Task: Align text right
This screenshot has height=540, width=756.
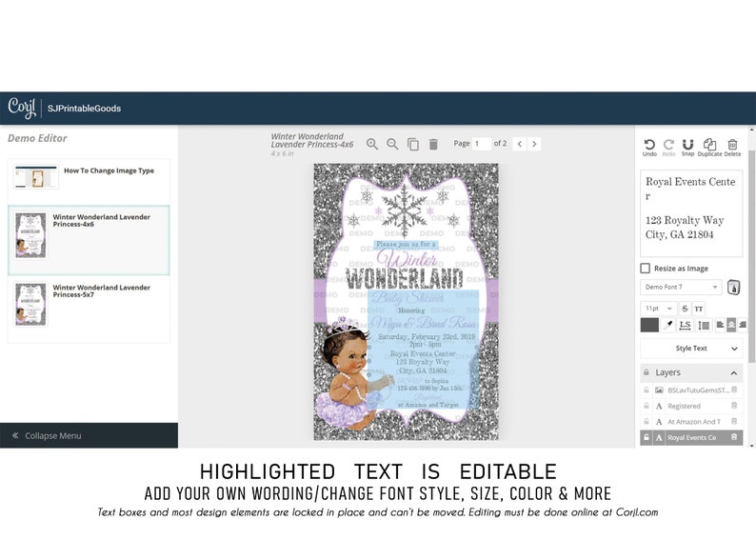Action: tap(742, 325)
